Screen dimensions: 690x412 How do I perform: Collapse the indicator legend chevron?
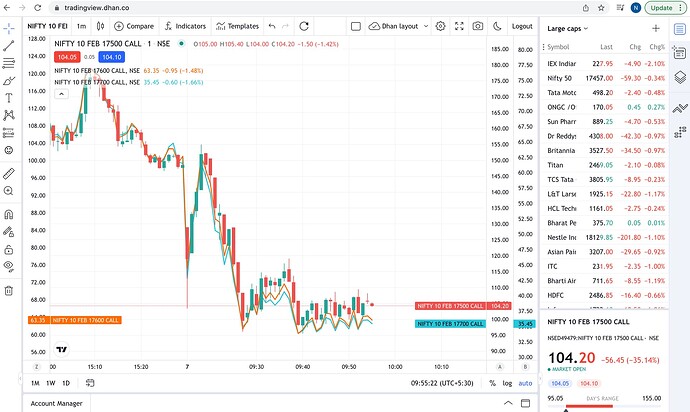tap(62, 94)
